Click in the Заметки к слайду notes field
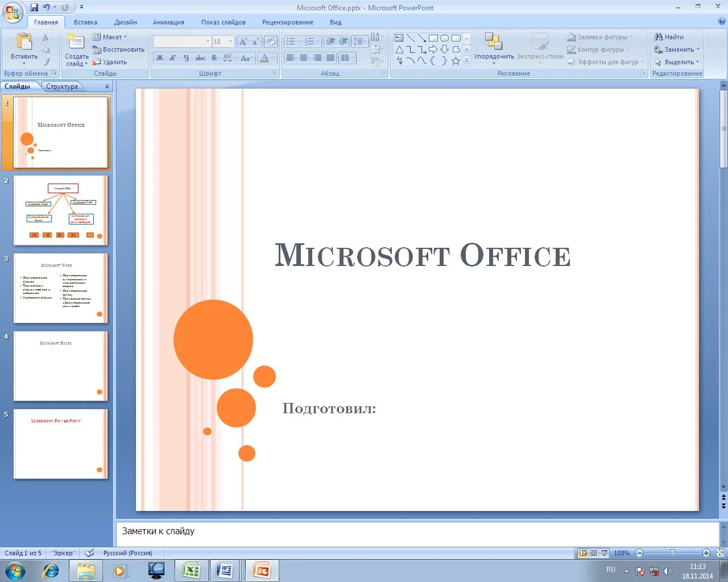Viewport: 728px width, 582px height. coord(417,533)
